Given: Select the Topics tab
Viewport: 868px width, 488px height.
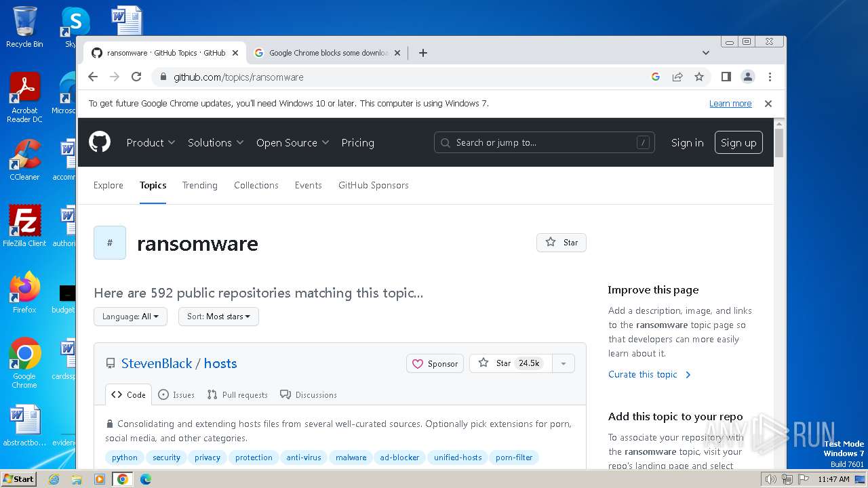Looking at the screenshot, I should tap(153, 185).
